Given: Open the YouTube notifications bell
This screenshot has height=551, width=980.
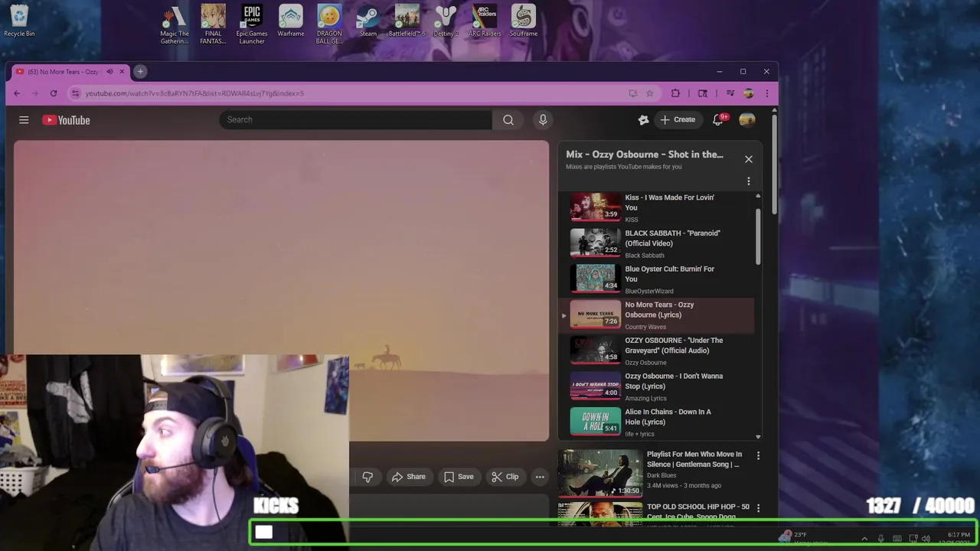Looking at the screenshot, I should pos(718,120).
